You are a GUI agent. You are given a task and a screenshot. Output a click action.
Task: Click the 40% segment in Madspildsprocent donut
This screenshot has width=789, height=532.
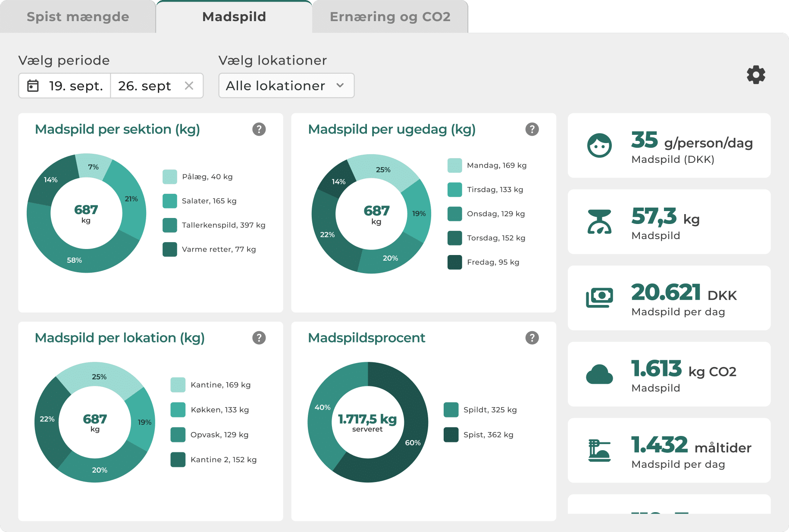[322, 407]
